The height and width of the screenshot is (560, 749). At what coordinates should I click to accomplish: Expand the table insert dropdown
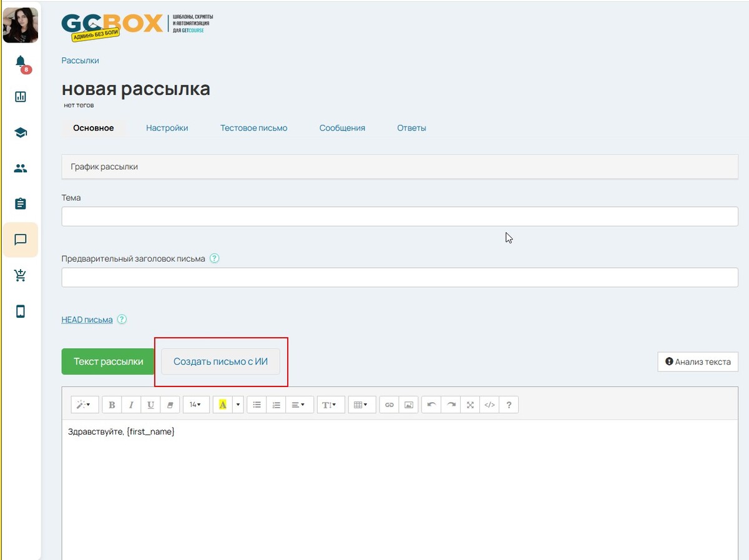(x=361, y=405)
